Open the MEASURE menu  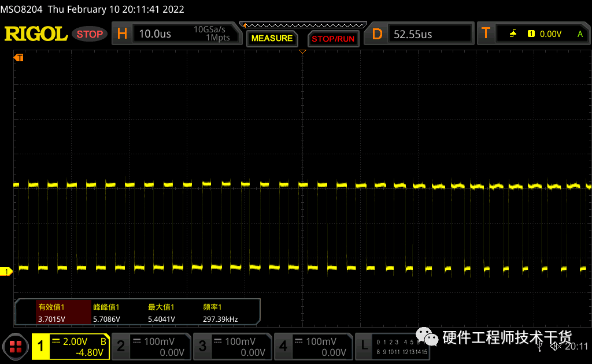272,39
